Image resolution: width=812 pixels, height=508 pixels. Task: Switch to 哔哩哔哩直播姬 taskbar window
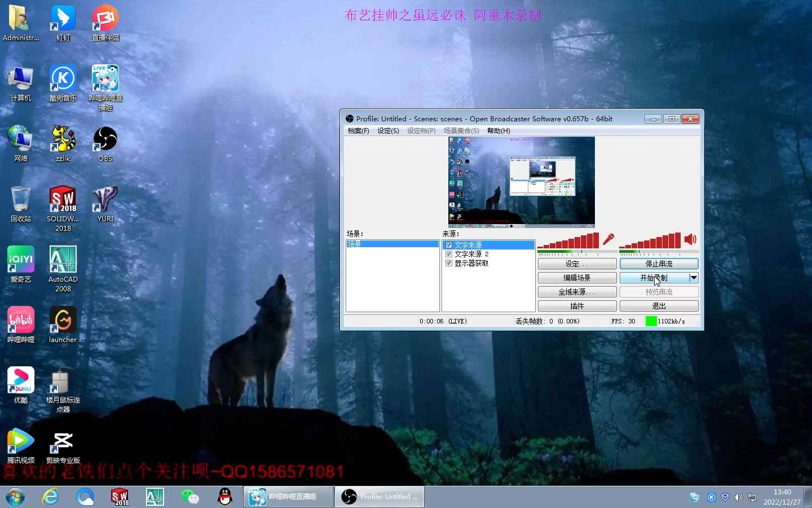click(x=288, y=497)
